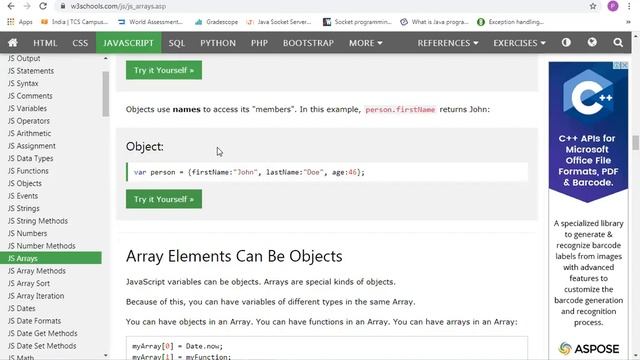The width and height of the screenshot is (640, 360).
Task: Expand the EXERCISES dropdown
Action: click(519, 43)
